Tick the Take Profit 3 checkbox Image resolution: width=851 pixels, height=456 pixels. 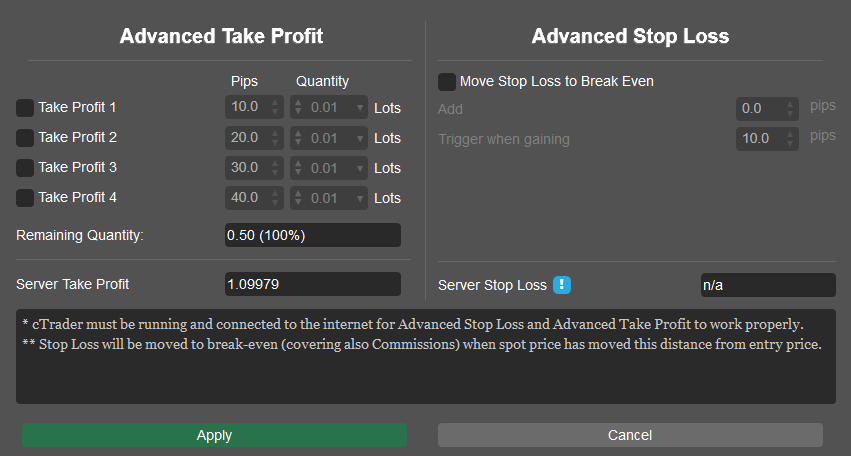tap(25, 168)
